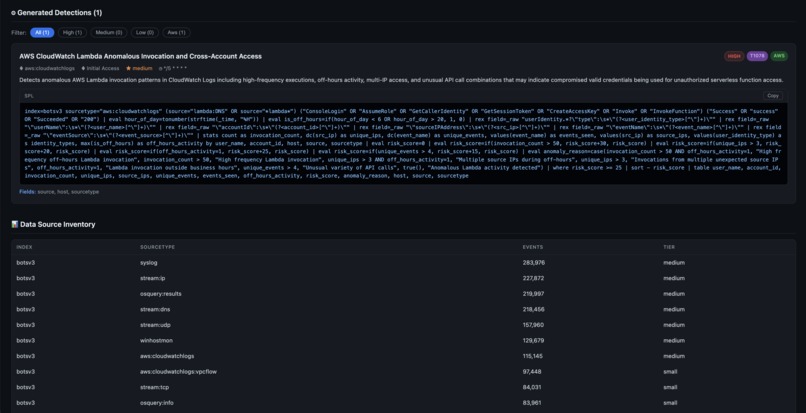Select the syslog sourcetype cell
The height and width of the screenshot is (413, 806).
[x=149, y=263]
